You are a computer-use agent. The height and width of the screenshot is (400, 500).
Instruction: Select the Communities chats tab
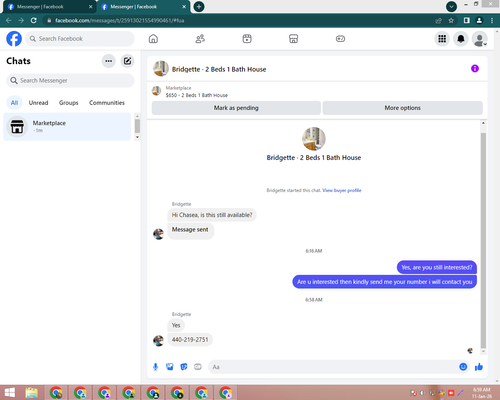tap(107, 103)
